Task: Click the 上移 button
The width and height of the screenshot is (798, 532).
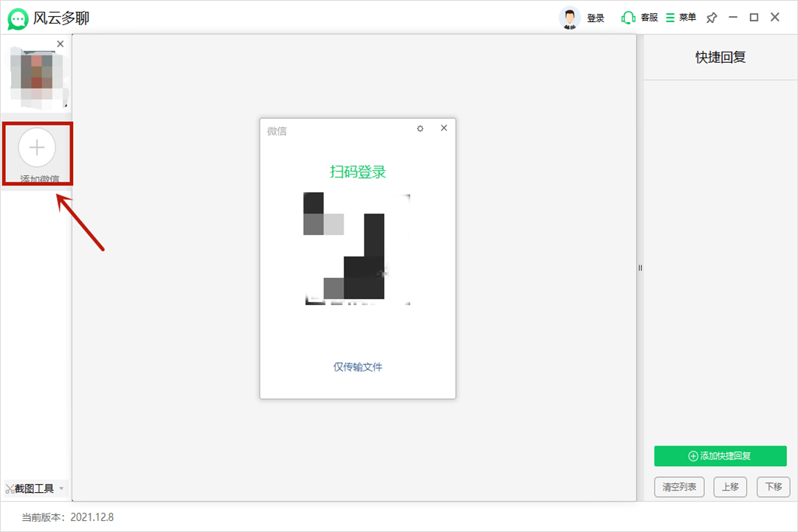Action: point(730,487)
